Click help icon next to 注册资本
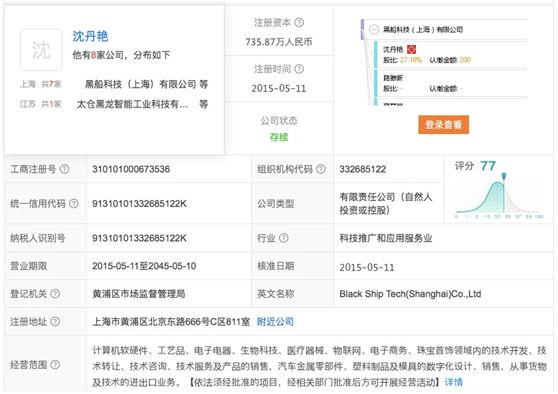Image resolution: width=558 pixels, height=394 pixels. click(x=299, y=23)
